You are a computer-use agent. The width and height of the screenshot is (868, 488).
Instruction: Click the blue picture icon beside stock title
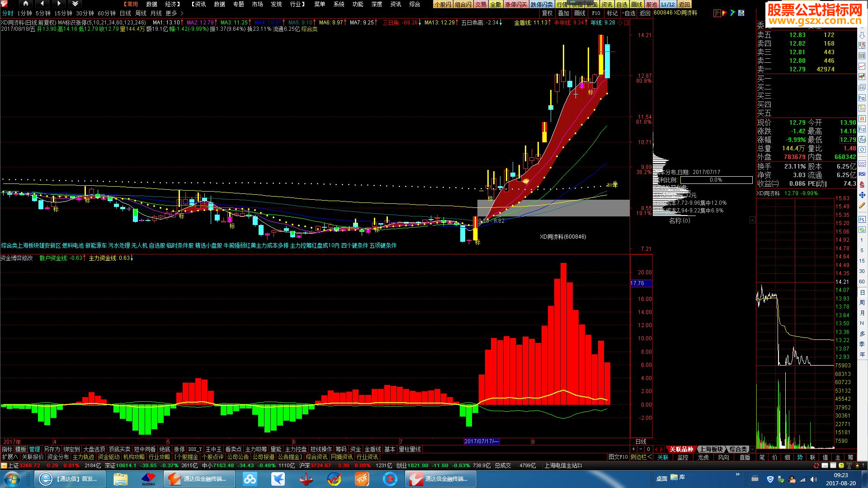741,13
